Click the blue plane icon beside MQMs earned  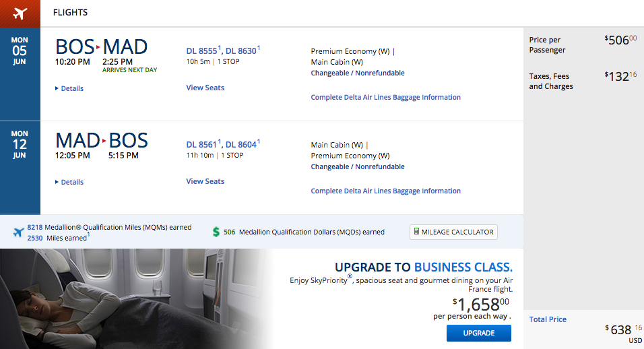(x=18, y=232)
